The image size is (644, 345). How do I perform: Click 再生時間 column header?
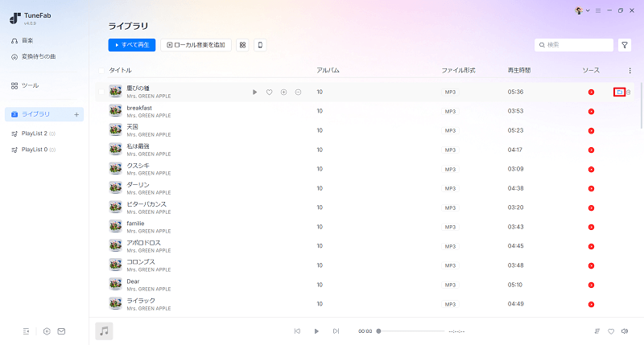[x=519, y=71]
